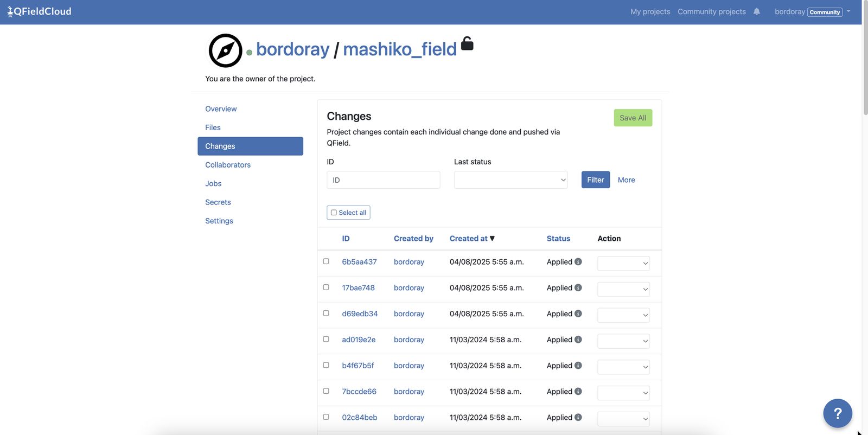The image size is (868, 435).
Task: Show More filter options
Action: [627, 180]
